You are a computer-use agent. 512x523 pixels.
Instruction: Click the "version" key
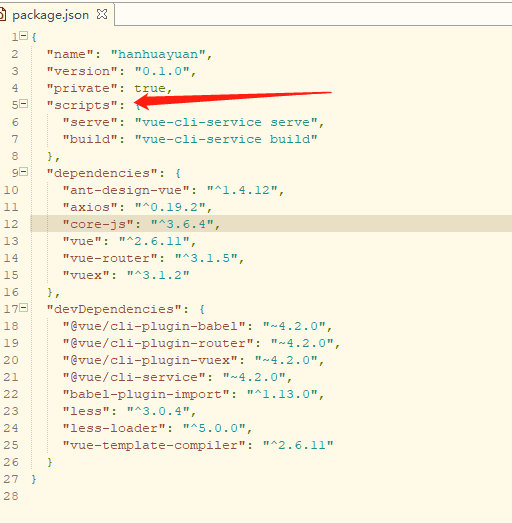82,71
